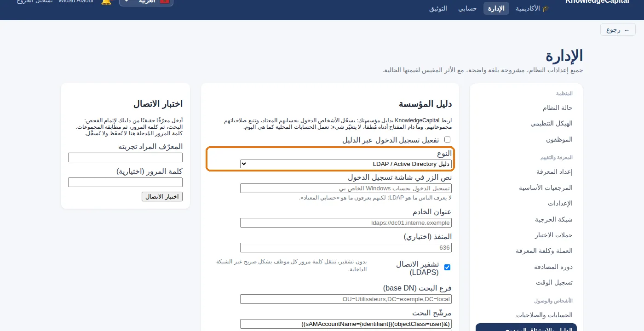This screenshot has width=644, height=331.
Task: Focus the فرع البحث (base DN) field
Action: [346, 299]
